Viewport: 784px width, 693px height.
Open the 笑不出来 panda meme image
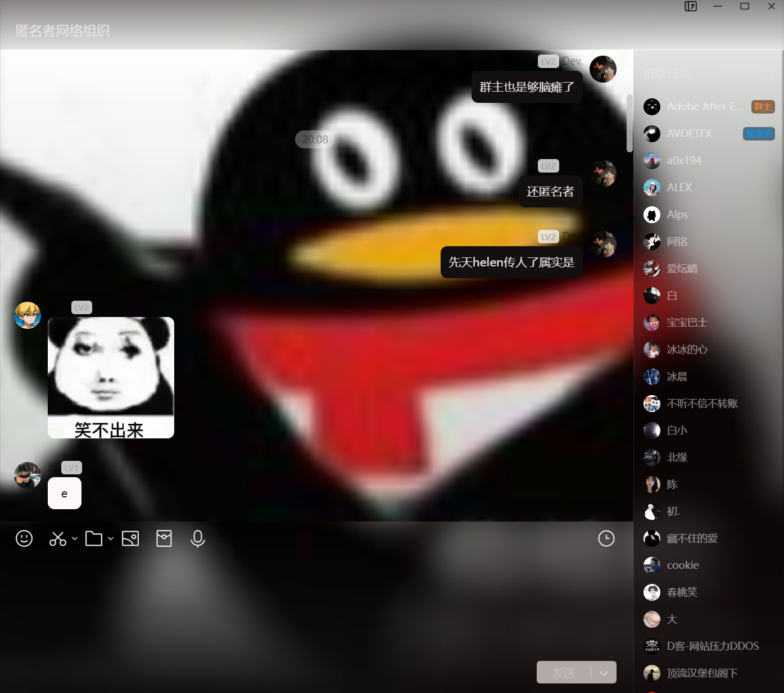coord(111,378)
